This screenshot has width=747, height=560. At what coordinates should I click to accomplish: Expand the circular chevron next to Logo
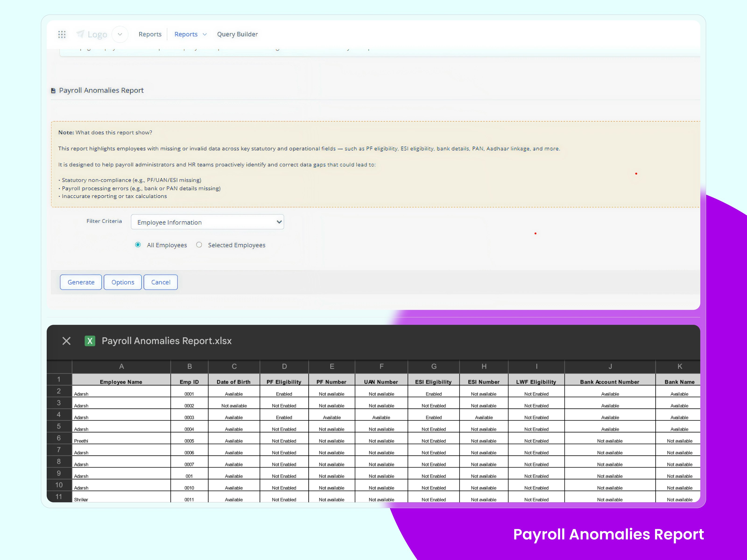[120, 35]
